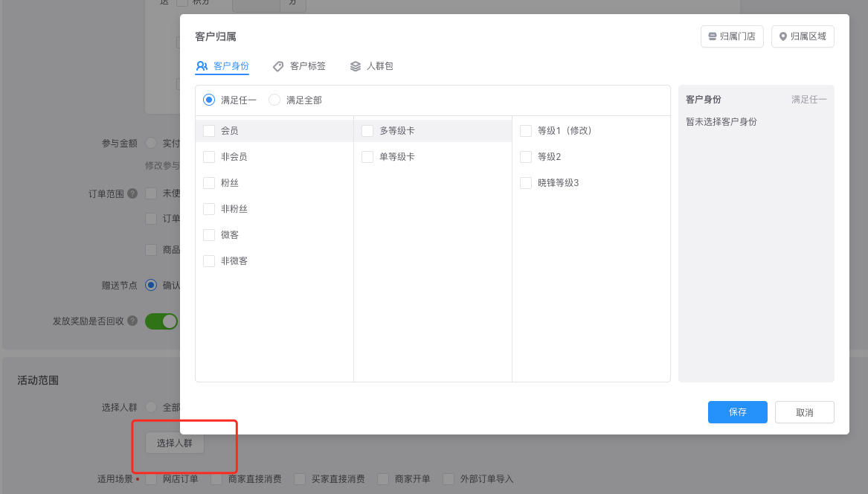Switch to the 客户标签 tab
Viewport: 868px width, 494px height.
pos(300,66)
